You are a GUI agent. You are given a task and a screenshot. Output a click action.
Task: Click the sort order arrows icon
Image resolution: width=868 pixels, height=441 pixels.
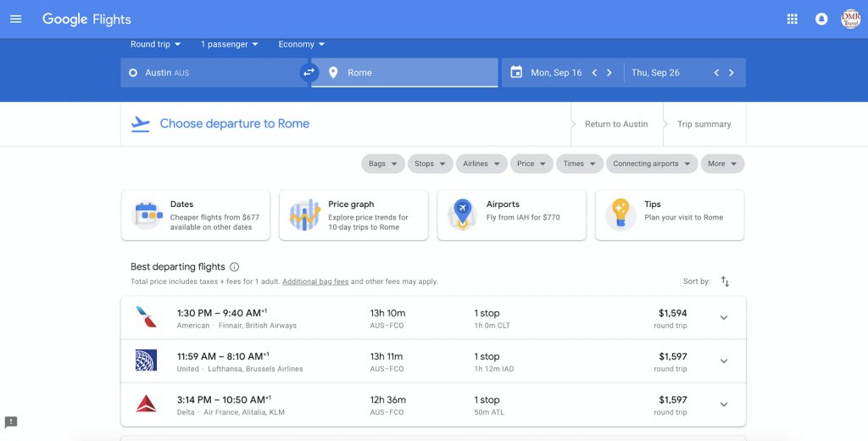pos(725,282)
